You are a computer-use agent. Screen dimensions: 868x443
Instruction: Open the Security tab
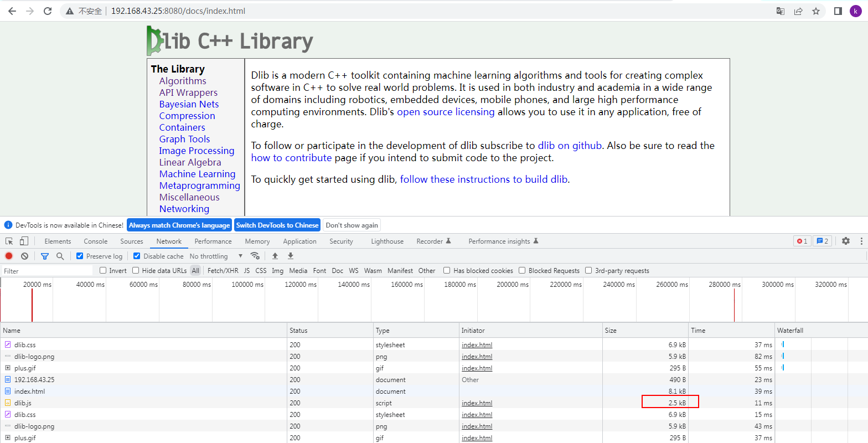(341, 241)
